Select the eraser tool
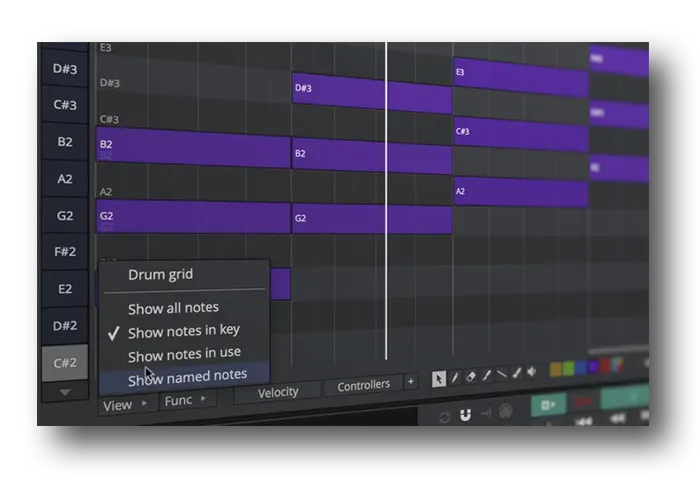The height and width of the screenshot is (477, 700). [471, 377]
